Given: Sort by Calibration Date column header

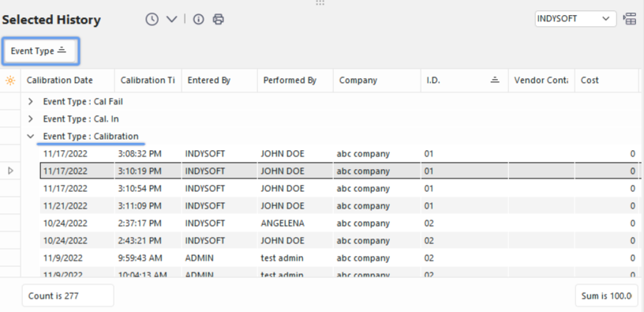Looking at the screenshot, I should click(x=68, y=81).
